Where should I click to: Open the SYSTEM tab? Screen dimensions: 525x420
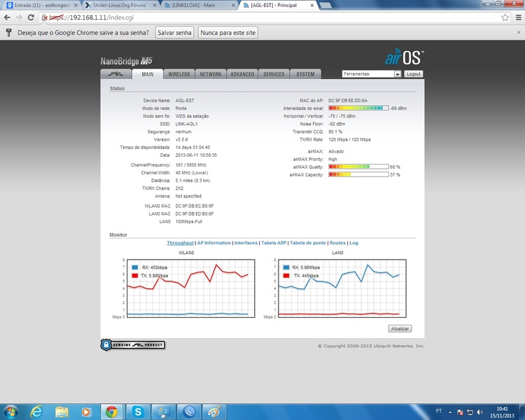click(x=305, y=74)
